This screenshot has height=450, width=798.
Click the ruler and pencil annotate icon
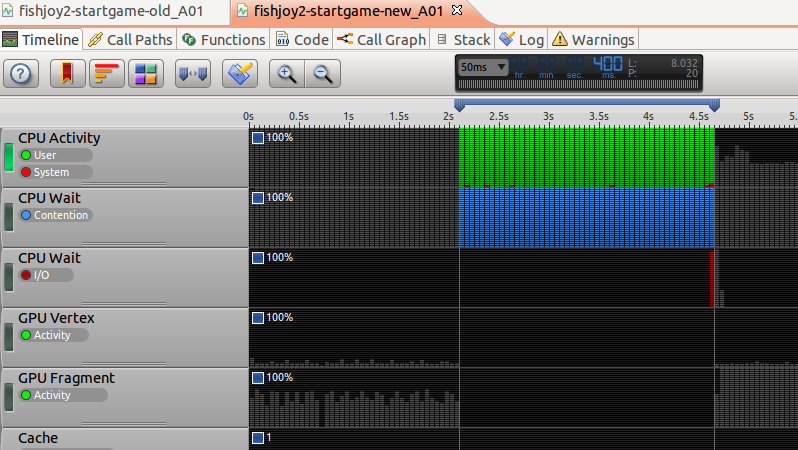(x=240, y=73)
